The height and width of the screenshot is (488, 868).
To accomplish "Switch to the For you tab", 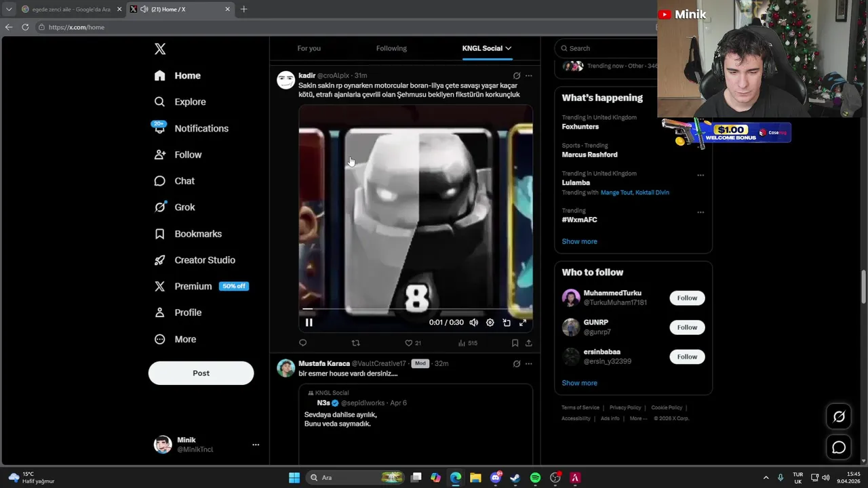I will (x=309, y=48).
